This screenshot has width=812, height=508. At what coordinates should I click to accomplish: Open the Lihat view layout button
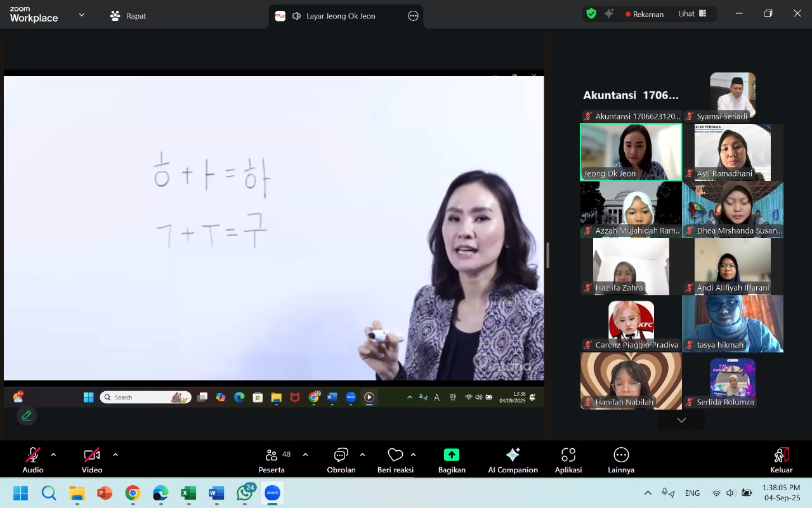coord(692,14)
